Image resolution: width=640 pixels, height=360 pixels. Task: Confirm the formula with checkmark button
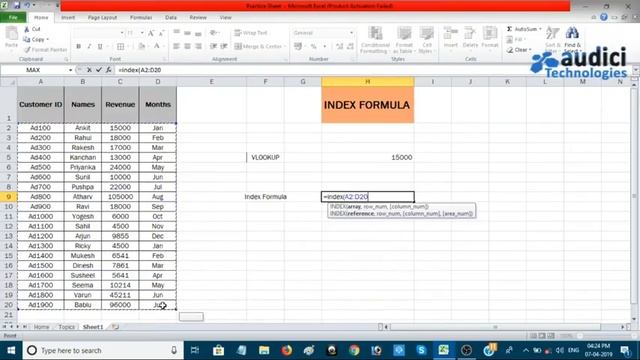[x=98, y=70]
